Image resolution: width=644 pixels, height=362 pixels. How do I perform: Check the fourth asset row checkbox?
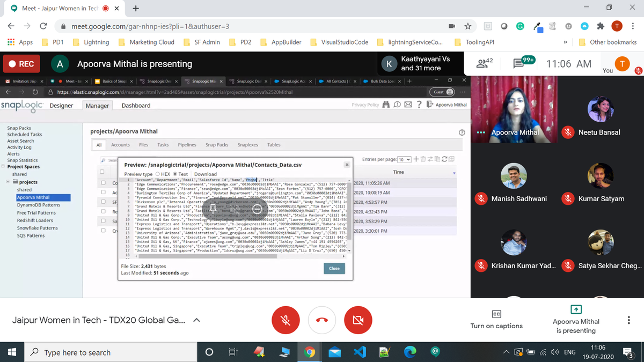point(104,212)
